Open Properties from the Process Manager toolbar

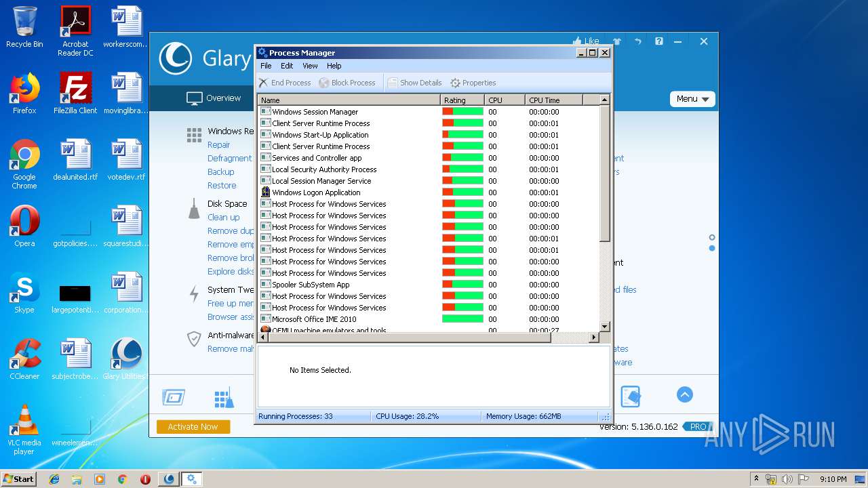(x=473, y=83)
